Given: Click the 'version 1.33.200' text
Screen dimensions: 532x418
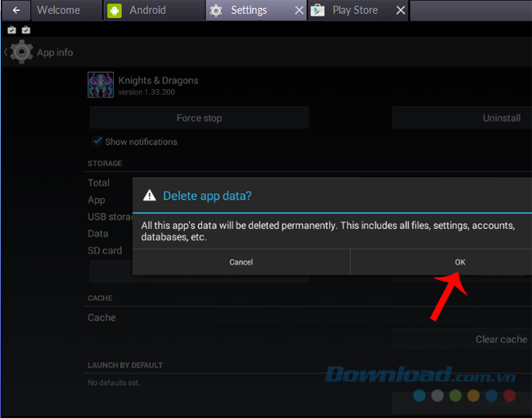Looking at the screenshot, I should pos(147,92).
